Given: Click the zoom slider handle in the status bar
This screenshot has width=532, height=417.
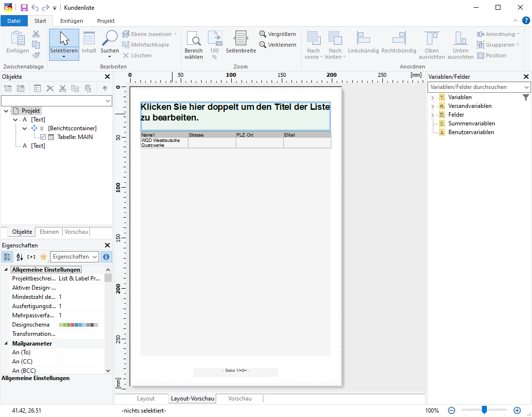Looking at the screenshot, I should click(484, 410).
